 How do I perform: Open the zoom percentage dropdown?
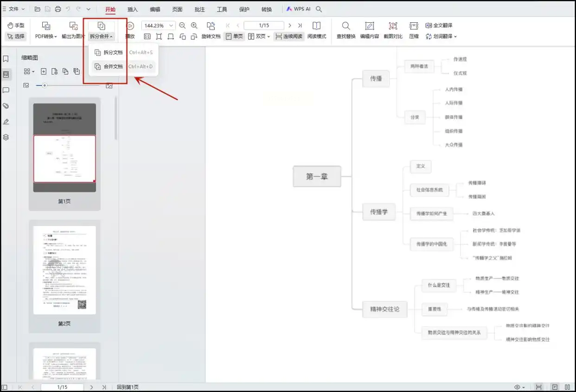click(172, 26)
